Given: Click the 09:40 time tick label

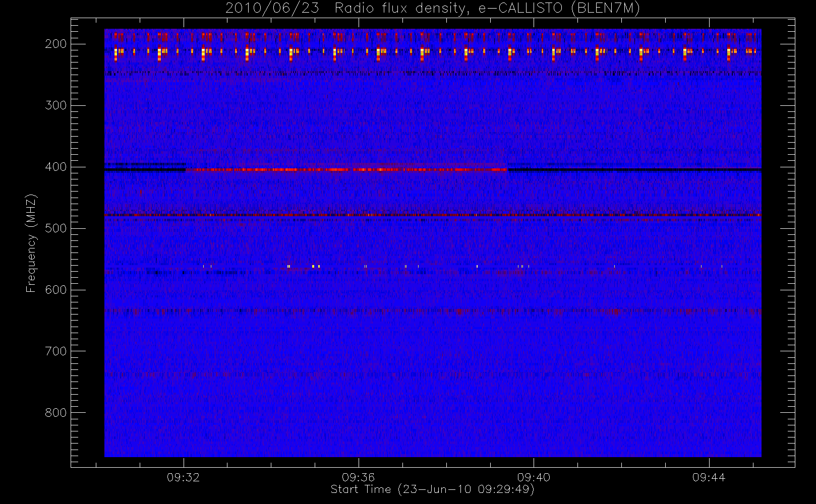Looking at the screenshot, I should (x=534, y=477).
